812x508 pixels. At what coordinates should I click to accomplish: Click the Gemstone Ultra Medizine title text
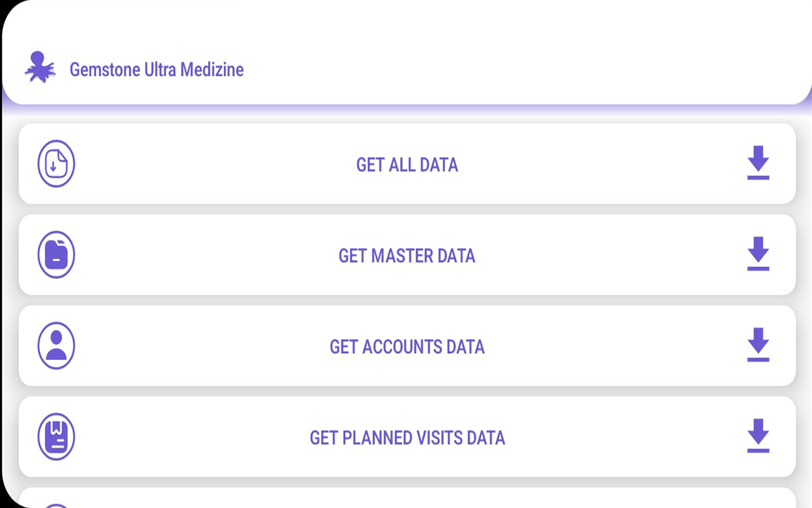(156, 69)
